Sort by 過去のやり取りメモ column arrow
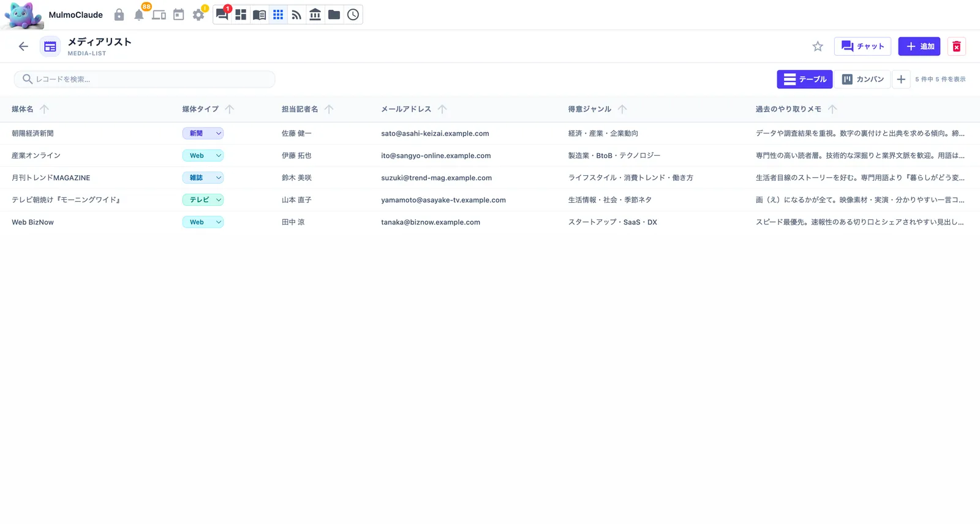 832,109
